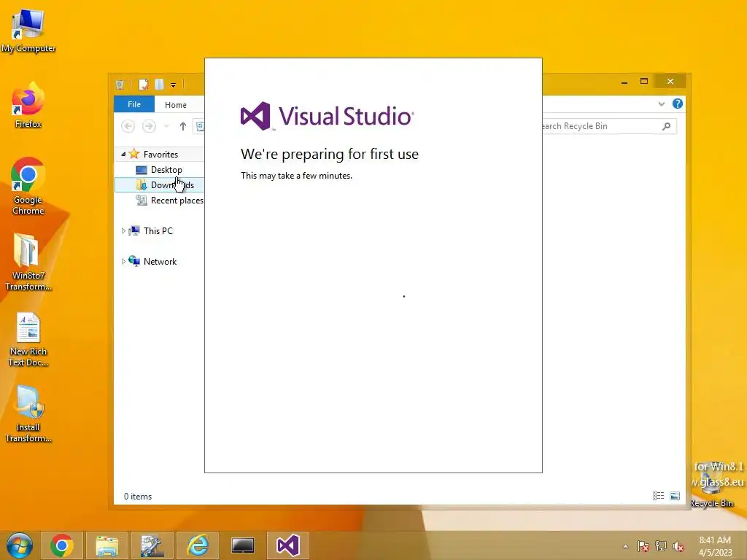
Task: Open the File tab in Explorer
Action: point(134,104)
